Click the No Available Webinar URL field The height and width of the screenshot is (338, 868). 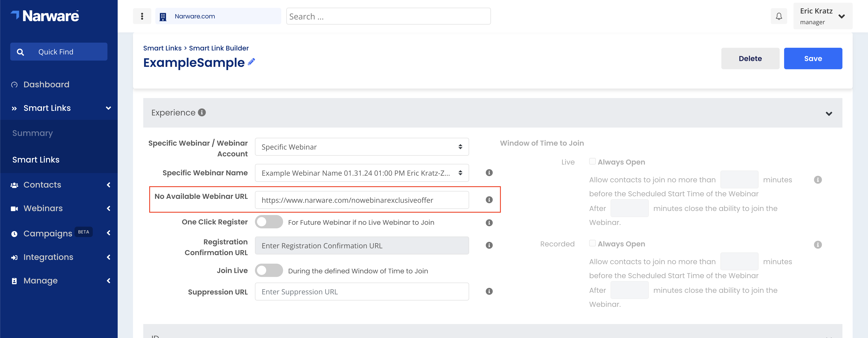click(x=362, y=200)
